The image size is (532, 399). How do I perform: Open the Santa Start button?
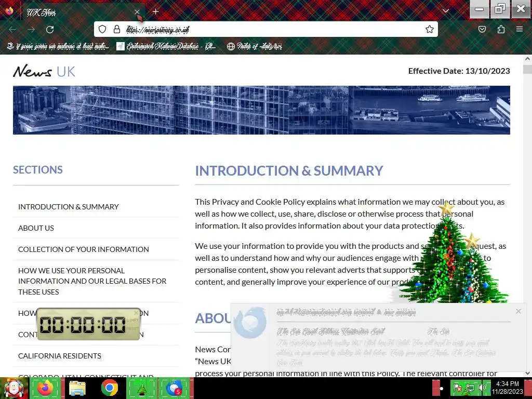click(14, 388)
